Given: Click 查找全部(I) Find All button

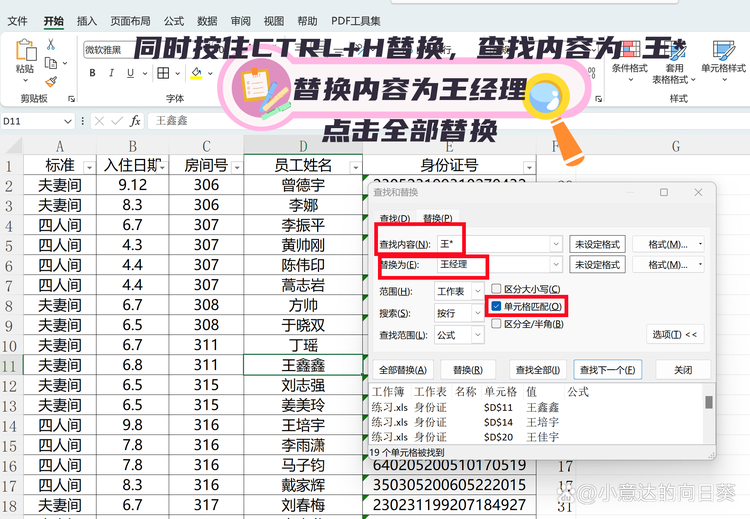Looking at the screenshot, I should (x=538, y=370).
